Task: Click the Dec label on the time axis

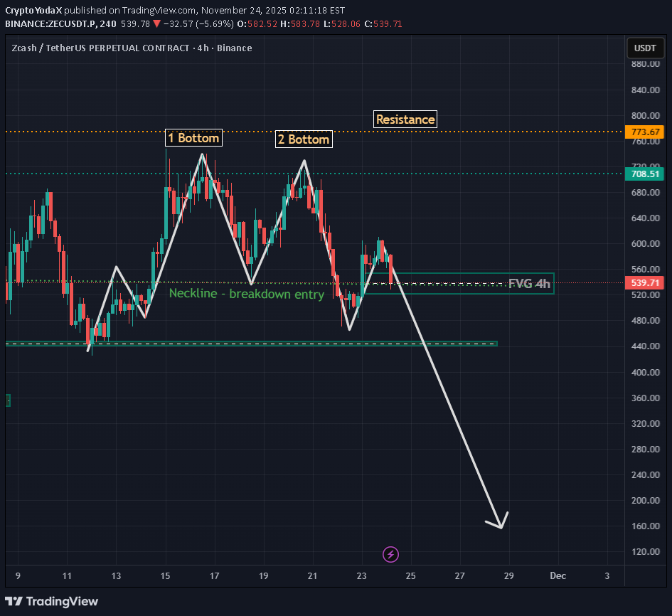Action: (558, 576)
